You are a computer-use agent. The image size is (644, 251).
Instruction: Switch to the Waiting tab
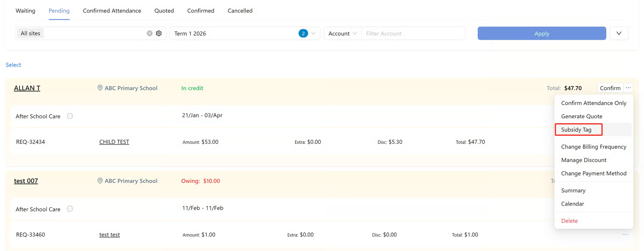(x=25, y=11)
